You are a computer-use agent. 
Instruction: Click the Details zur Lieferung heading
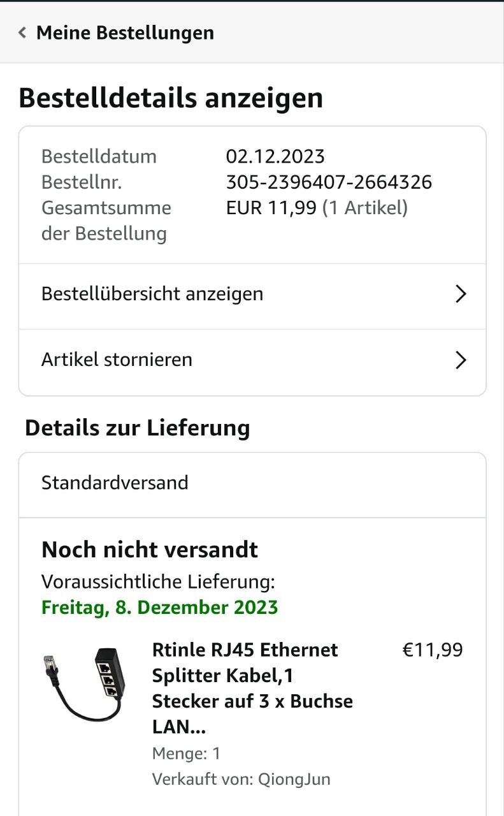click(x=137, y=428)
